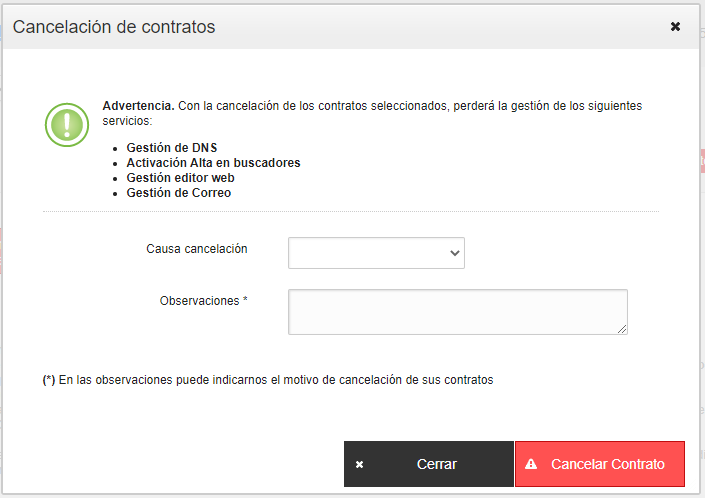Viewport: 705px width, 498px height.
Task: Click the red Cancelar Contrato button
Action: click(600, 464)
